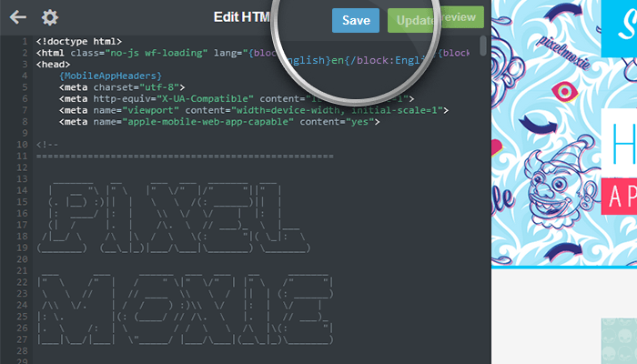The width and height of the screenshot is (637, 364).
Task: Go back using the left arrow icon
Action: click(18, 17)
